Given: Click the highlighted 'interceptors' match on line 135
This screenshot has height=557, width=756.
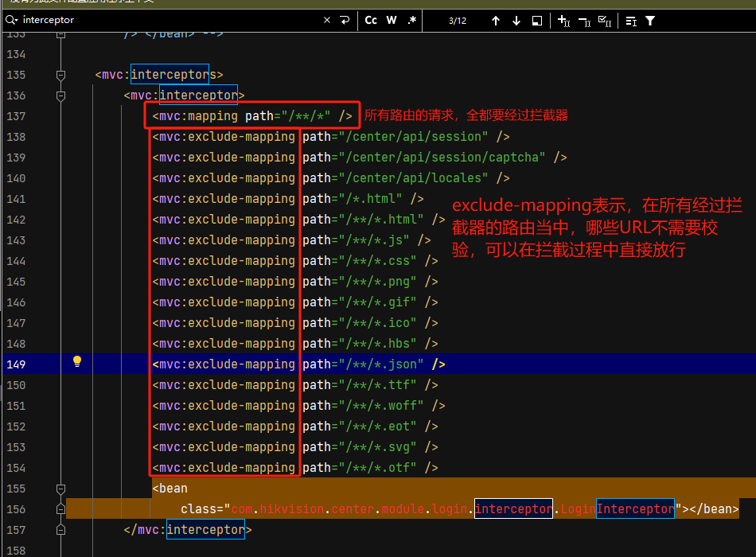Looking at the screenshot, I should pos(170,74).
